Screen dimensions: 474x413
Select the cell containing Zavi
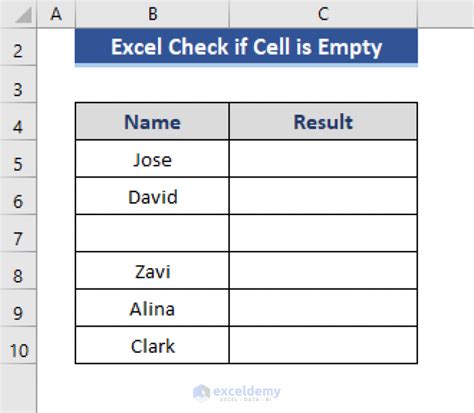point(152,271)
